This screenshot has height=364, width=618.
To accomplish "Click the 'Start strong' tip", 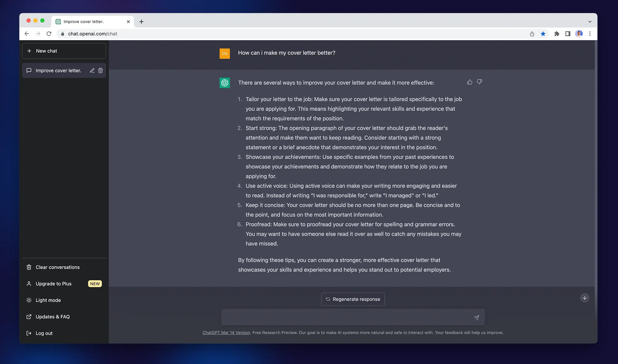I will tap(347, 138).
